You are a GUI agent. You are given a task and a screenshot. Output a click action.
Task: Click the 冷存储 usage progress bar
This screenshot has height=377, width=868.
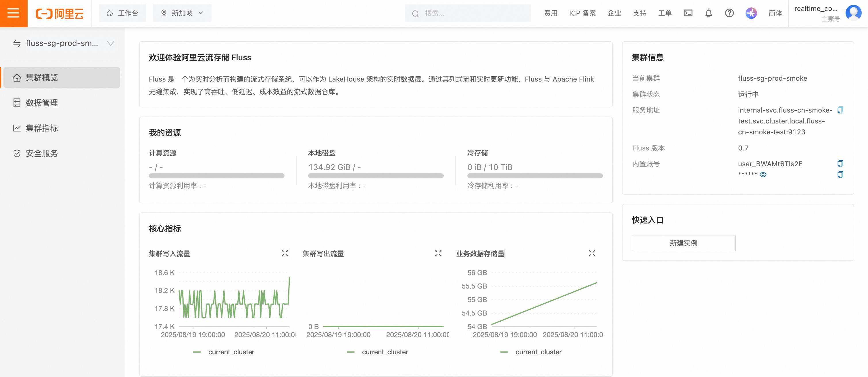pos(535,176)
